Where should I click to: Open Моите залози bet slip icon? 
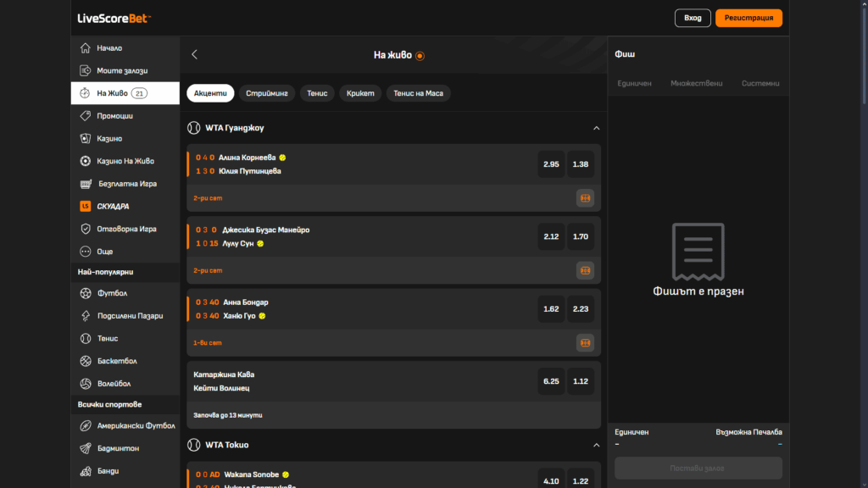pyautogui.click(x=86, y=71)
